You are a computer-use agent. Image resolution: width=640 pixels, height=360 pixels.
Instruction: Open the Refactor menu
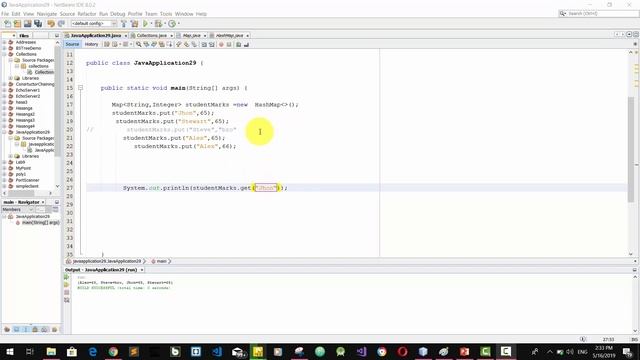point(87,14)
